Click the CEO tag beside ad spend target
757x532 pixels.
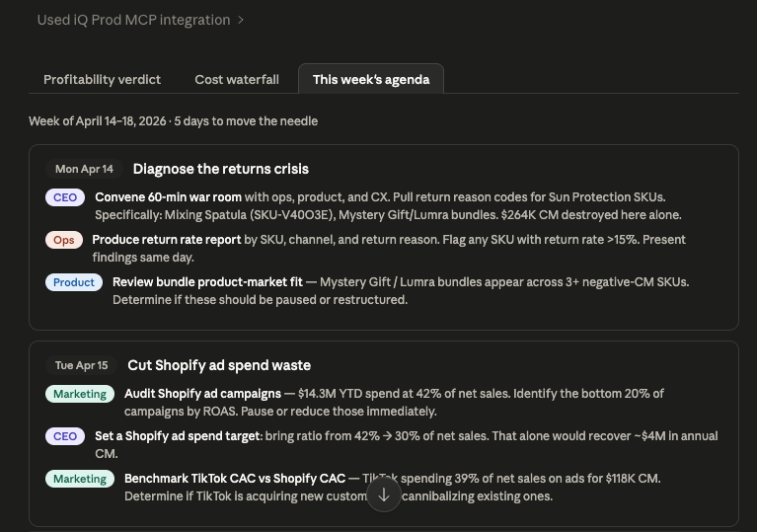[x=65, y=436]
